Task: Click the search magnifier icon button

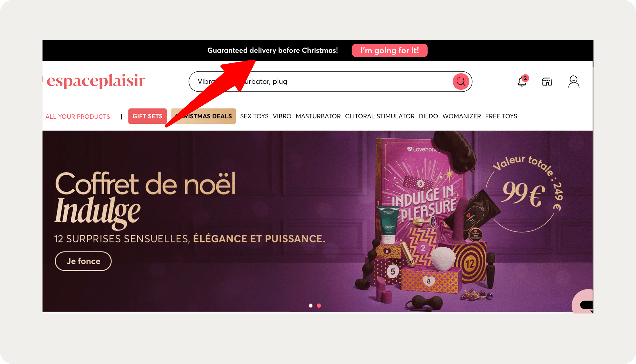Action: coord(461,82)
